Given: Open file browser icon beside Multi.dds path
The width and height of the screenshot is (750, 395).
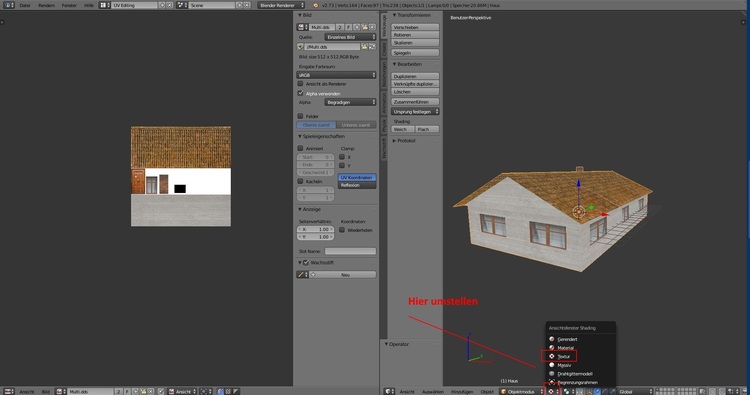Looking at the screenshot, I should 364,47.
